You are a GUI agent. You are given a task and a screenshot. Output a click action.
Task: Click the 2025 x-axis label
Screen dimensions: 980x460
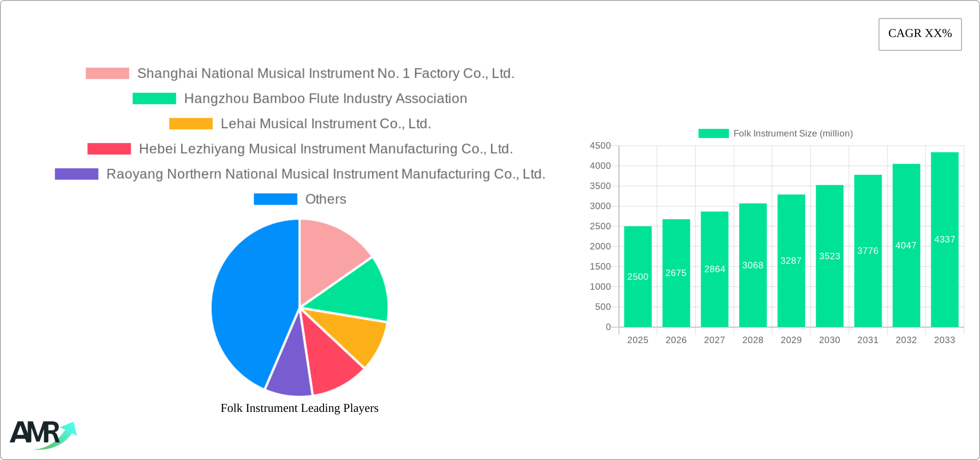637,340
